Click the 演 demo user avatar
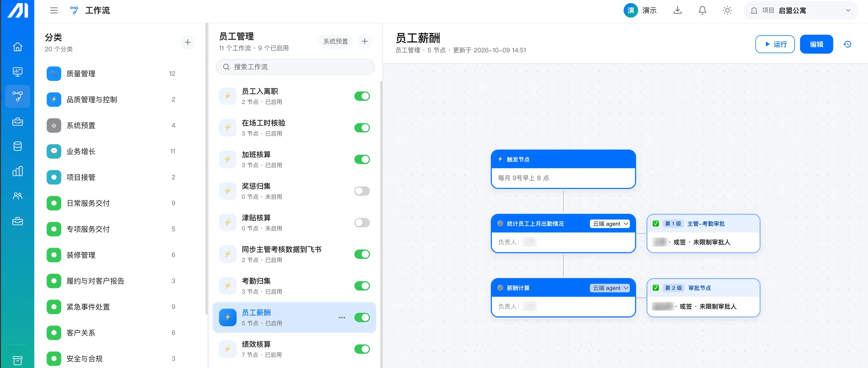The height and width of the screenshot is (368, 868). [x=630, y=10]
